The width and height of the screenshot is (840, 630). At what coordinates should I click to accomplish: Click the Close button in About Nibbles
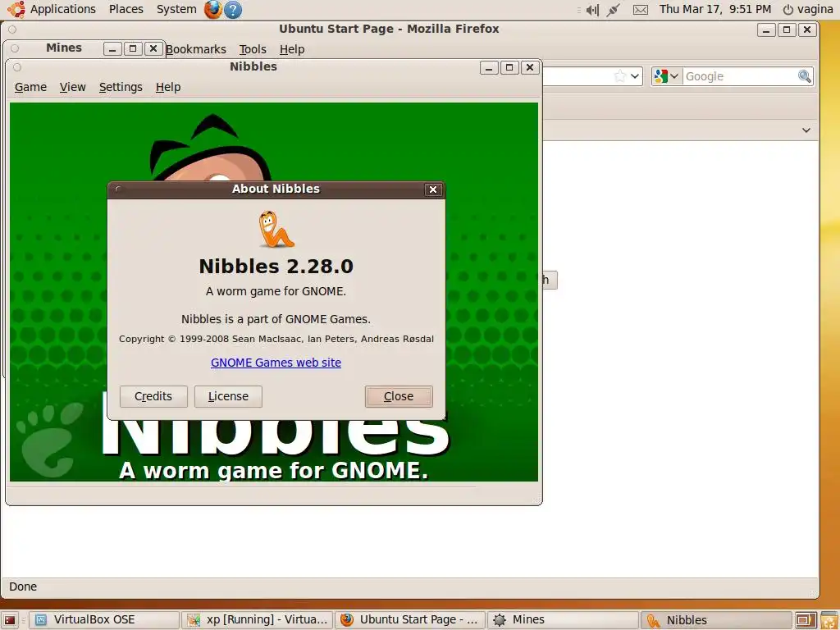click(x=399, y=396)
